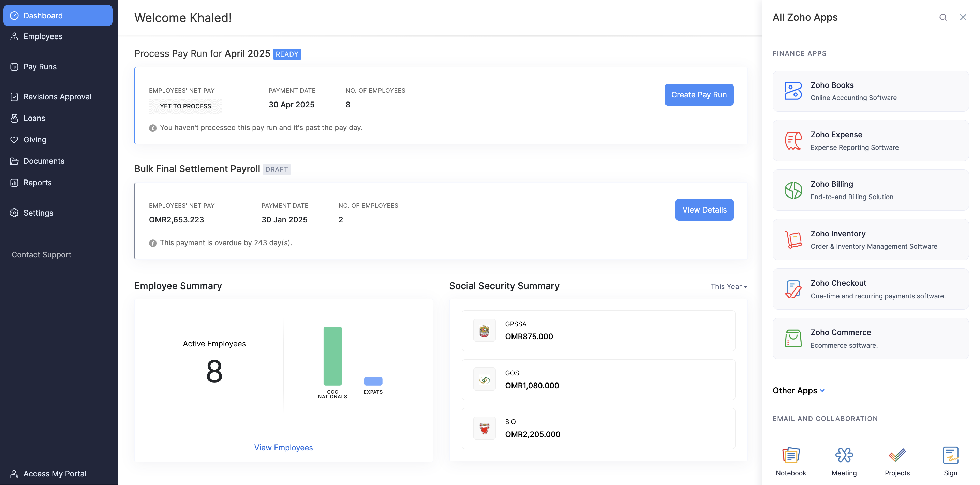The width and height of the screenshot is (980, 485).
Task: Expand the This Year period dropdown
Action: point(729,286)
